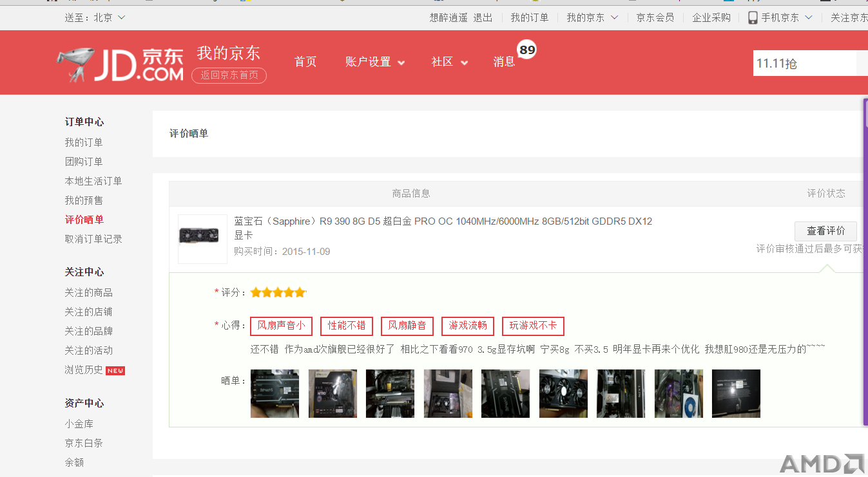Open the 账户设置 dropdown menu
Viewport: 868px width, 477px height.
coord(375,62)
